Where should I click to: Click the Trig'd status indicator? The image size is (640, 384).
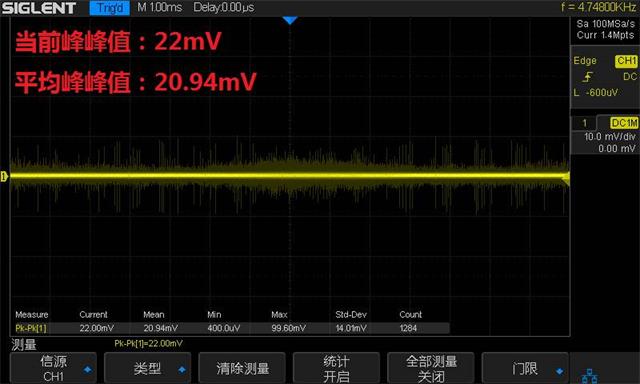[110, 8]
